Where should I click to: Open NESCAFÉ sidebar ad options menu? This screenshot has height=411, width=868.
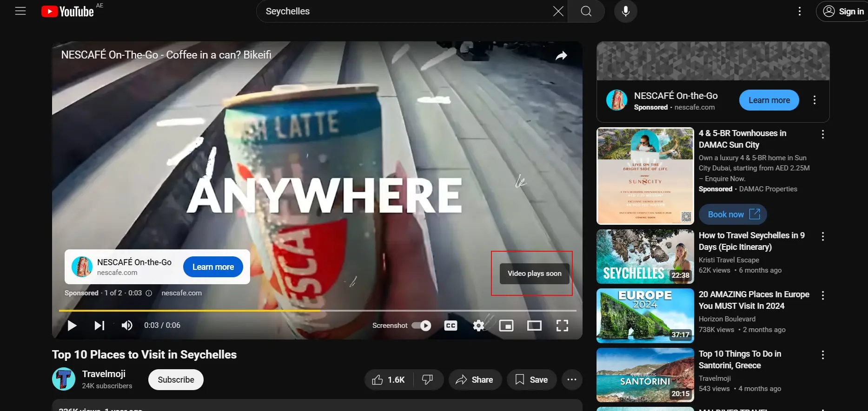coord(814,100)
